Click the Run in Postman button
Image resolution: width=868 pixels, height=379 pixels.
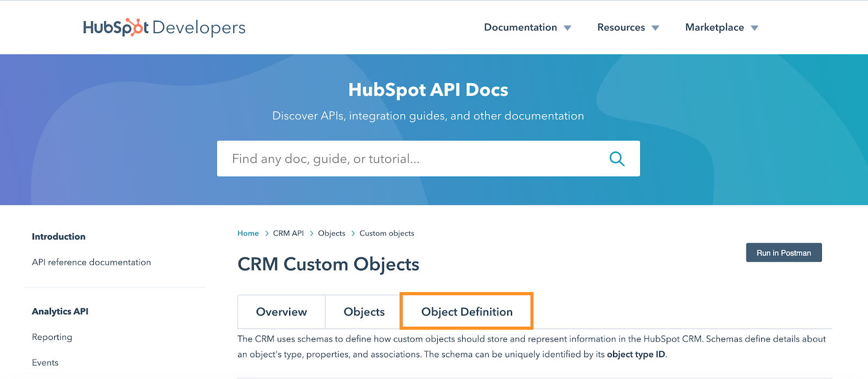[x=783, y=252]
